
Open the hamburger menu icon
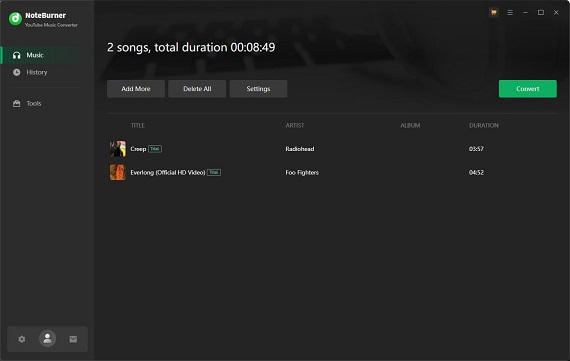510,13
